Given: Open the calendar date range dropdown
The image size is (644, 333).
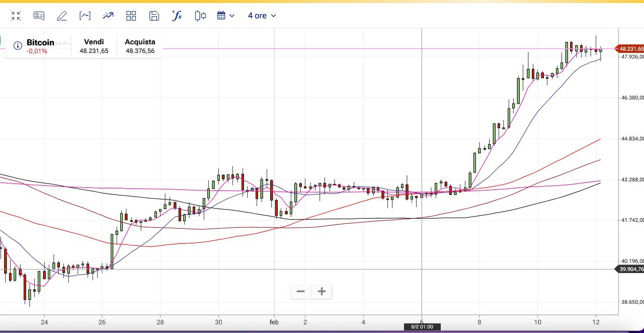Looking at the screenshot, I should click(226, 16).
